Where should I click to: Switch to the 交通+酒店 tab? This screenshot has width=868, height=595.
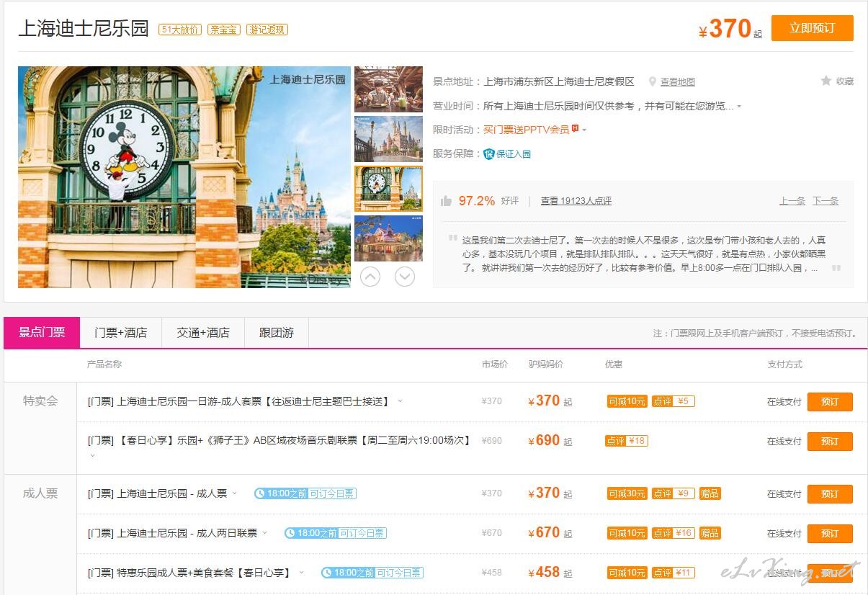coord(204,333)
